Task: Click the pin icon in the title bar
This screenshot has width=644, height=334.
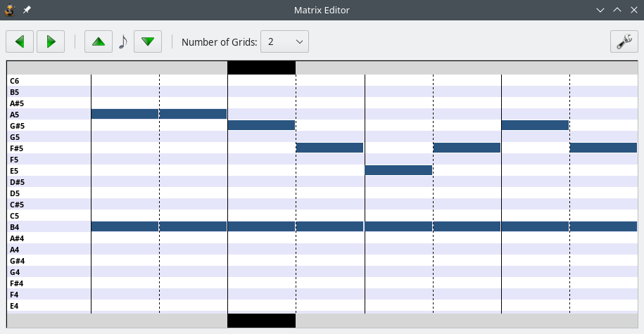Action: 27,10
